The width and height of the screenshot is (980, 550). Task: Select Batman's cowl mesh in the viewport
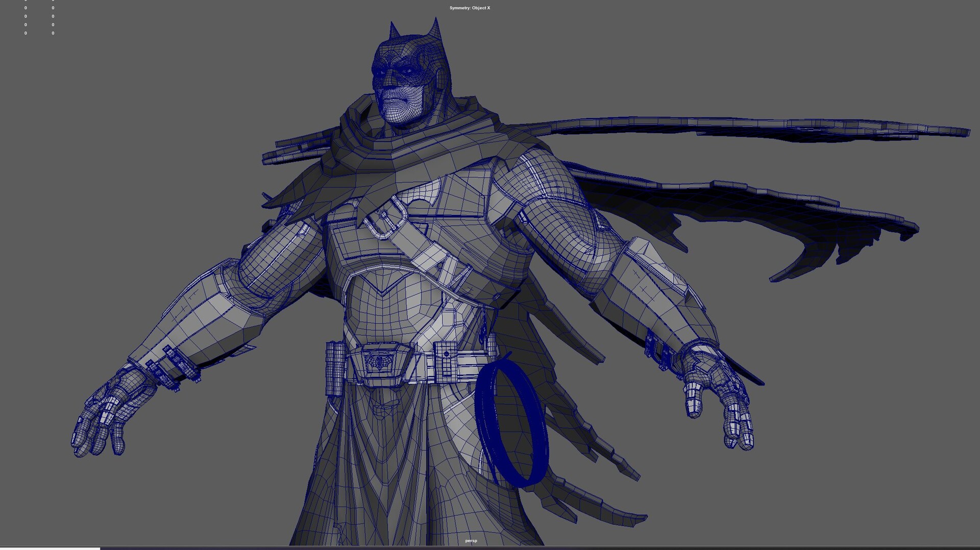pyautogui.click(x=403, y=56)
